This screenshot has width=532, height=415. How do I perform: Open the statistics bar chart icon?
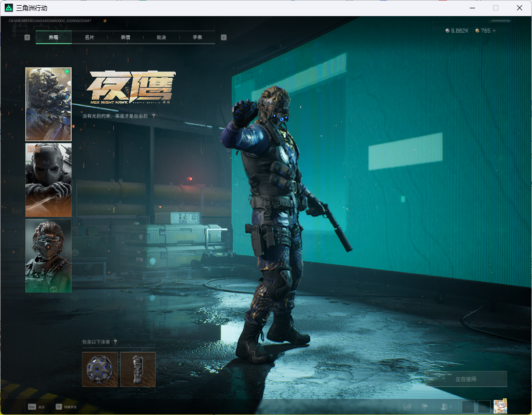click(407, 407)
